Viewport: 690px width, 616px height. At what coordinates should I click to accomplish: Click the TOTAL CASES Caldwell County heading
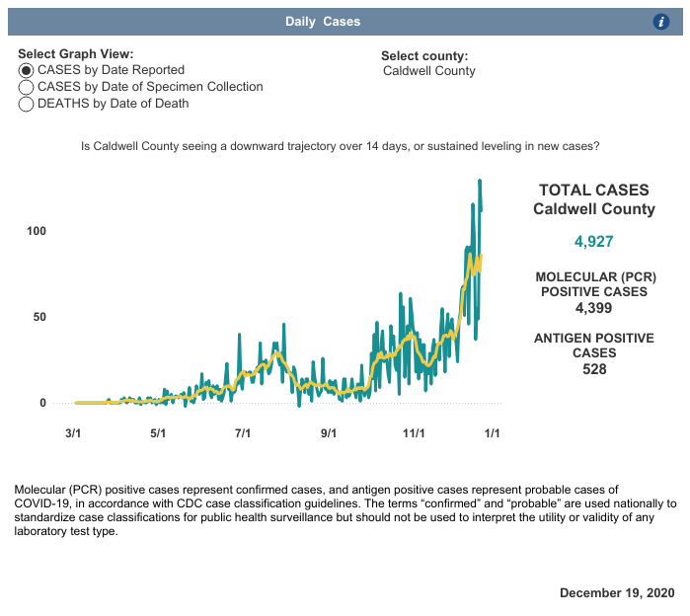593,199
